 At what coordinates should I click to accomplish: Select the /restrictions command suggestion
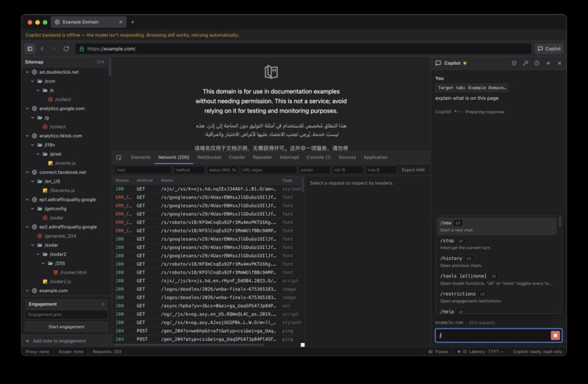497,297
